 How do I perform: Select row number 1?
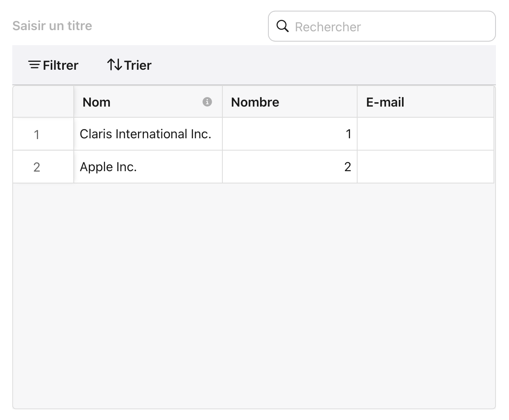37,134
